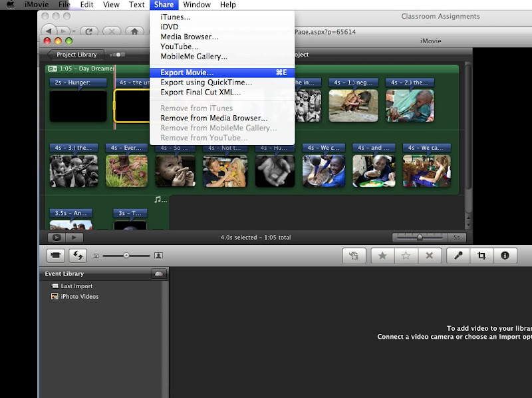532x398 pixels.
Task: Select Export Movie from Share menu
Action: 222,73
